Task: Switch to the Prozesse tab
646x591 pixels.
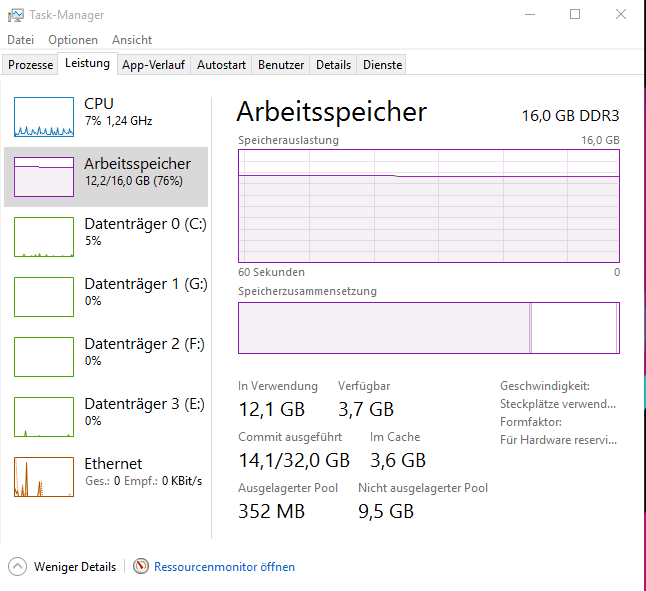Action: tap(30, 65)
